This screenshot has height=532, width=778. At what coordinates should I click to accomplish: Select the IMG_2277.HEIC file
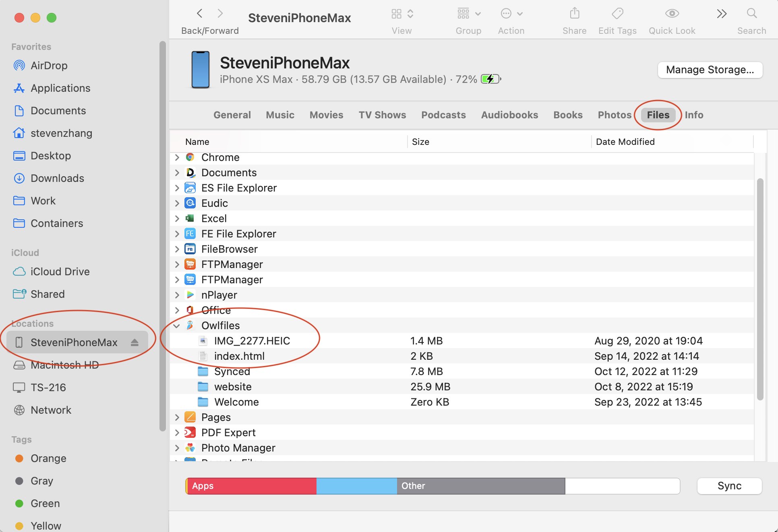pyautogui.click(x=461, y=341)
